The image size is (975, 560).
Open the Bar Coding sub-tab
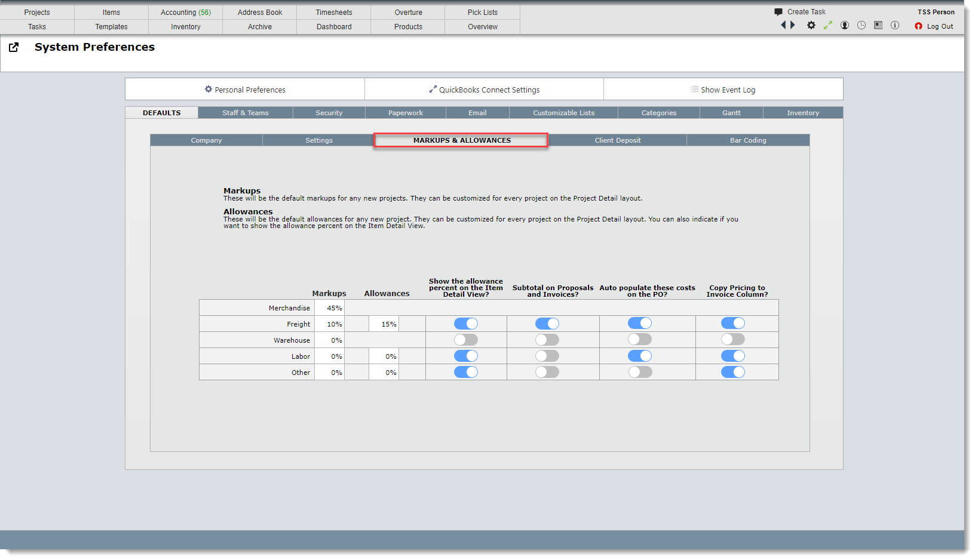(x=748, y=140)
